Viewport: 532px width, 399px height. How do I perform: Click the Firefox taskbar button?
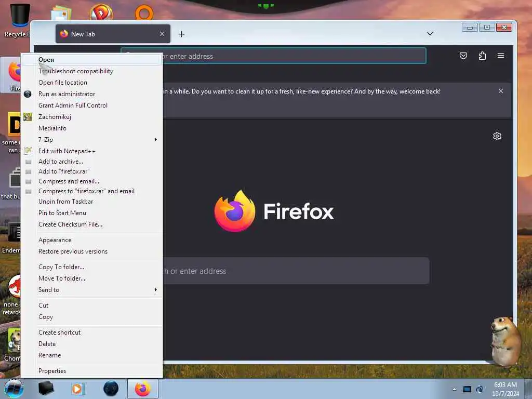tap(143, 389)
